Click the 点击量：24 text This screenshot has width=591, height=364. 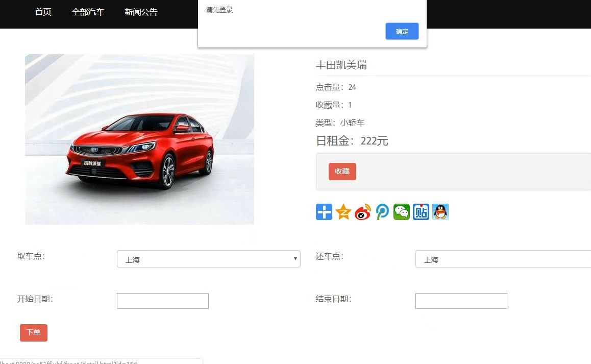tap(336, 87)
